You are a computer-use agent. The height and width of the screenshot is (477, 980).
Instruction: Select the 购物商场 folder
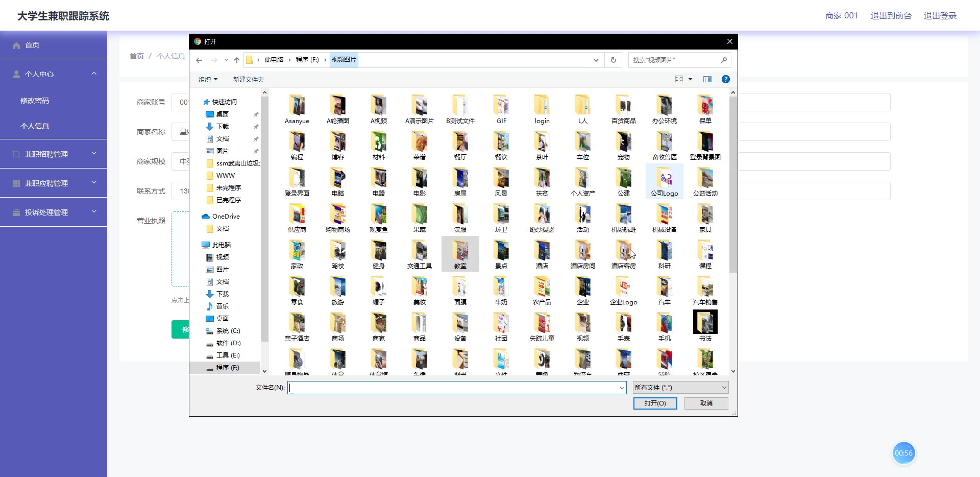pos(338,218)
